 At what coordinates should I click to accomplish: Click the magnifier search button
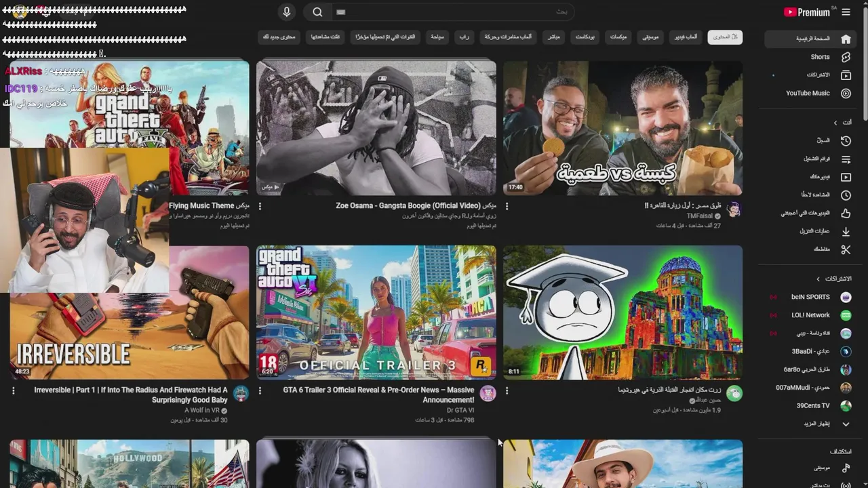[x=317, y=12]
